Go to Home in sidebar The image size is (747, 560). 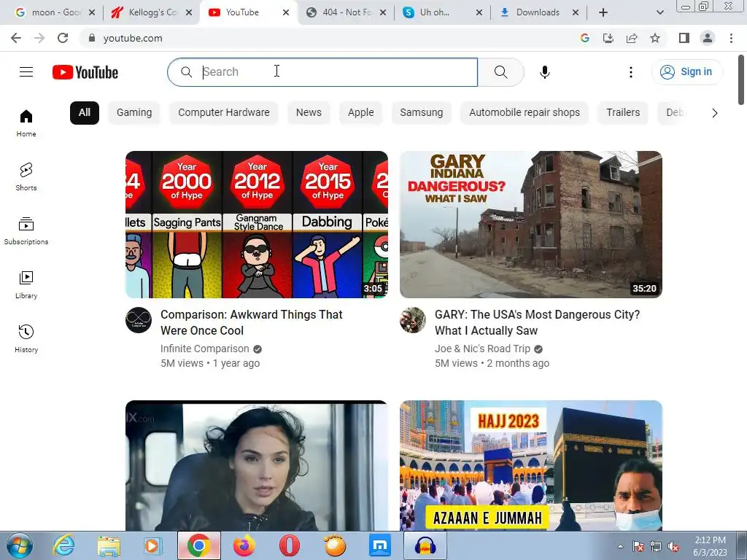pyautogui.click(x=26, y=123)
